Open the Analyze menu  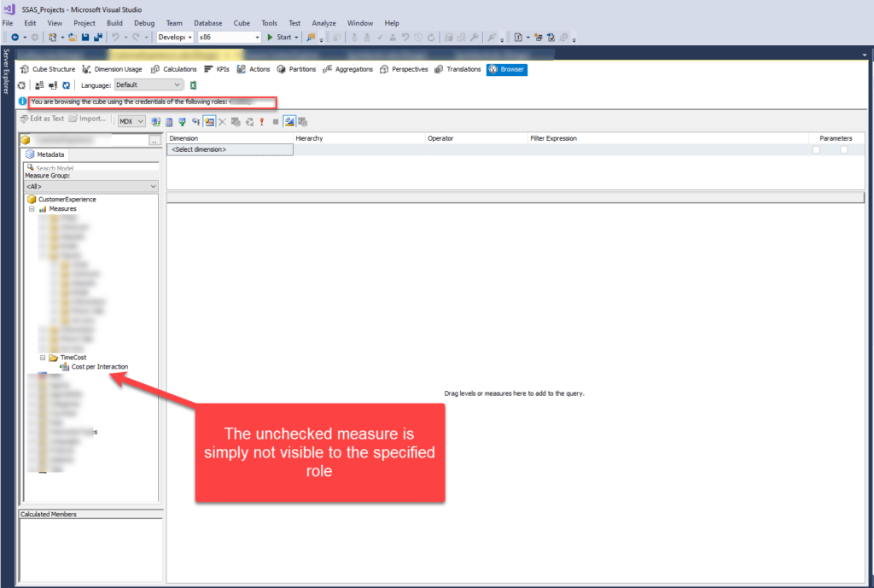point(323,23)
